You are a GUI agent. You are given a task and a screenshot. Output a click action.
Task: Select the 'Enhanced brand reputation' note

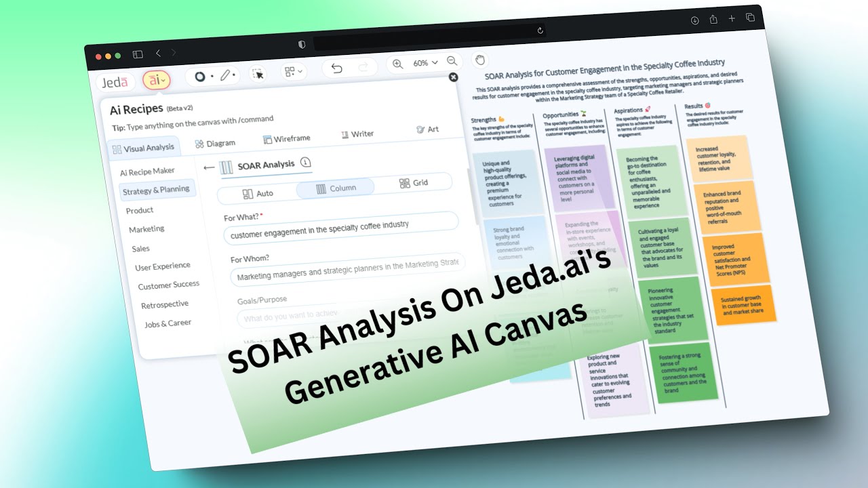click(x=726, y=206)
